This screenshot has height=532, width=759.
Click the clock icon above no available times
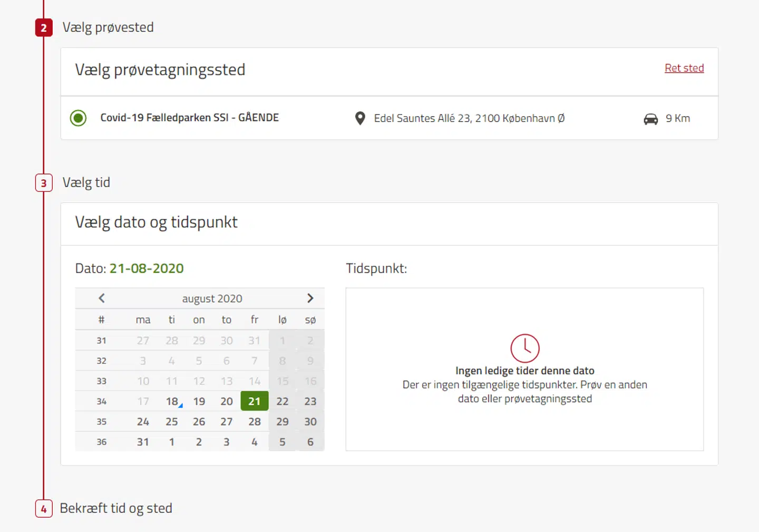tap(525, 348)
